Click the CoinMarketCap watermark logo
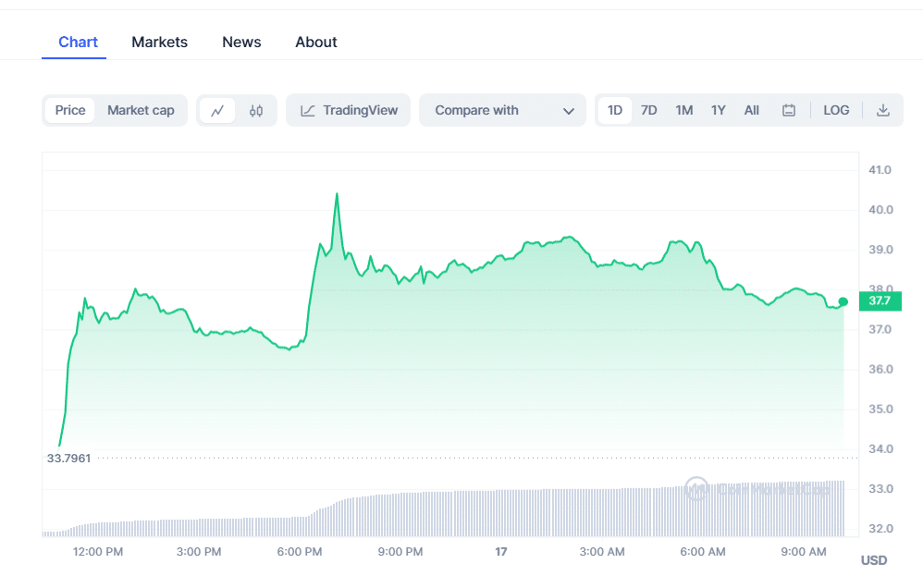 tap(696, 488)
